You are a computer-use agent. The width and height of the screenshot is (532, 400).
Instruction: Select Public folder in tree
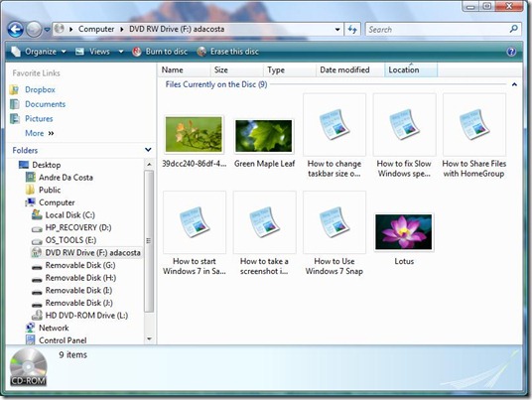[50, 190]
